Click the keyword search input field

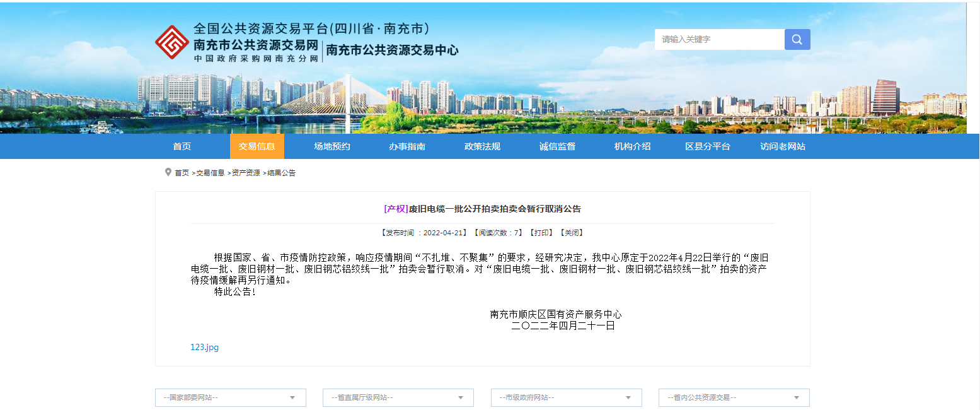(x=718, y=39)
